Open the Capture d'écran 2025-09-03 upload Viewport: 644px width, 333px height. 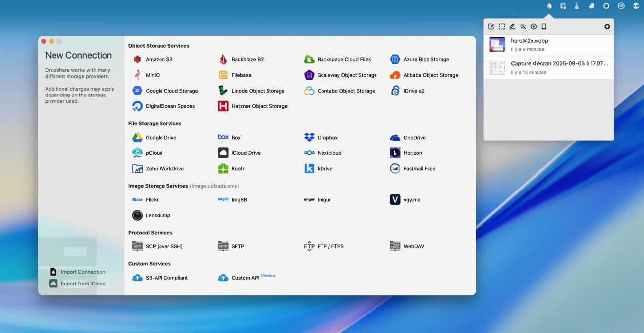549,68
